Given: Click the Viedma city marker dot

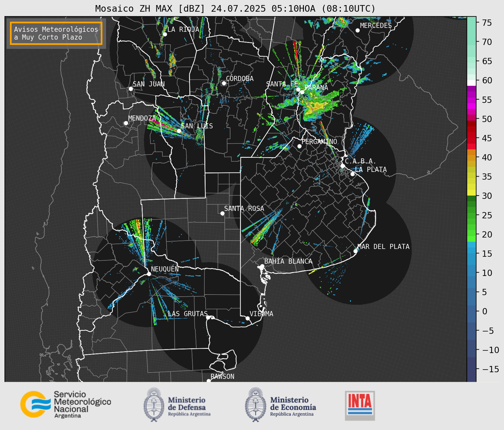Looking at the screenshot, I should pos(247,318).
